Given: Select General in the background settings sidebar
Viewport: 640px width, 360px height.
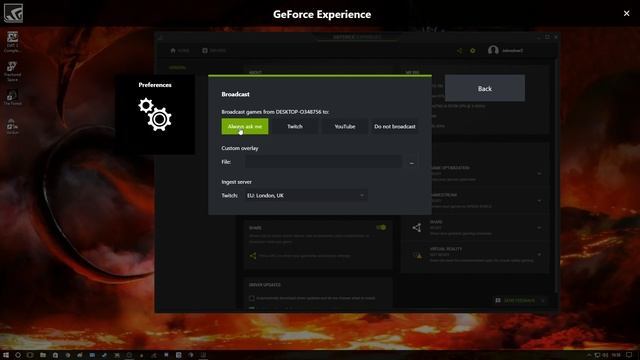Looking at the screenshot, I should point(178,68).
